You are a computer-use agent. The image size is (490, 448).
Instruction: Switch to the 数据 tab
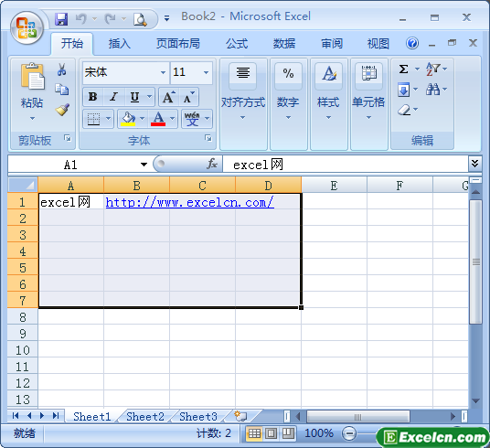[x=284, y=44]
